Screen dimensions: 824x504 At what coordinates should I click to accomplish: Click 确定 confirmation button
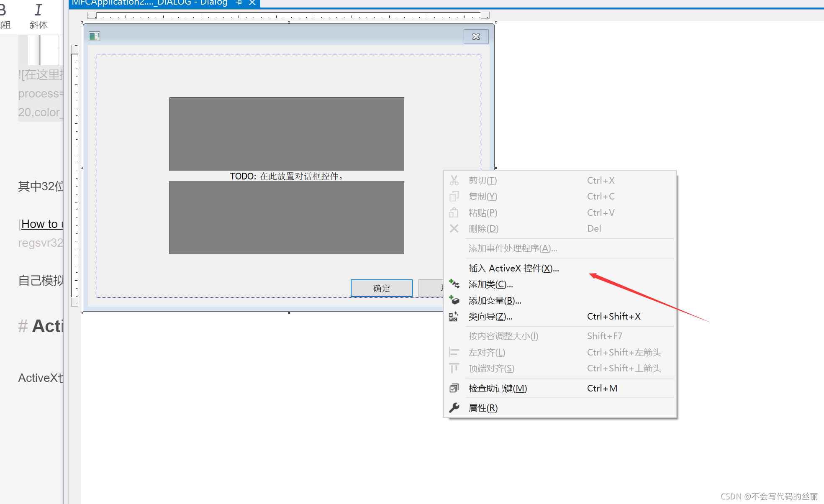point(381,288)
